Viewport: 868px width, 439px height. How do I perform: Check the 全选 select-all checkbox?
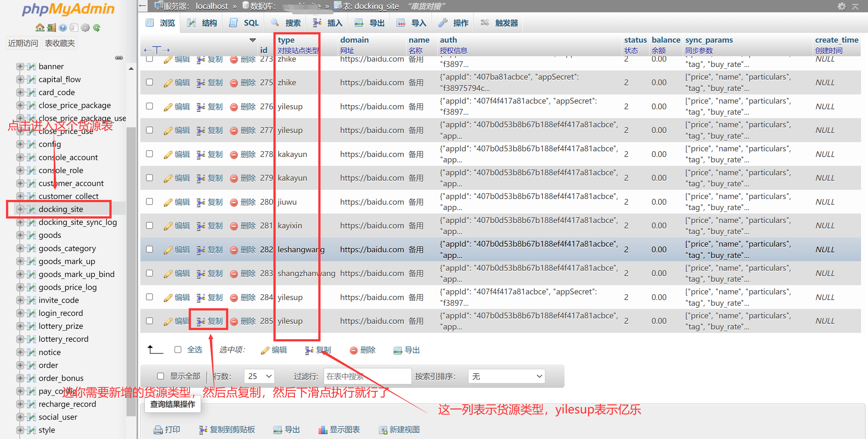178,349
